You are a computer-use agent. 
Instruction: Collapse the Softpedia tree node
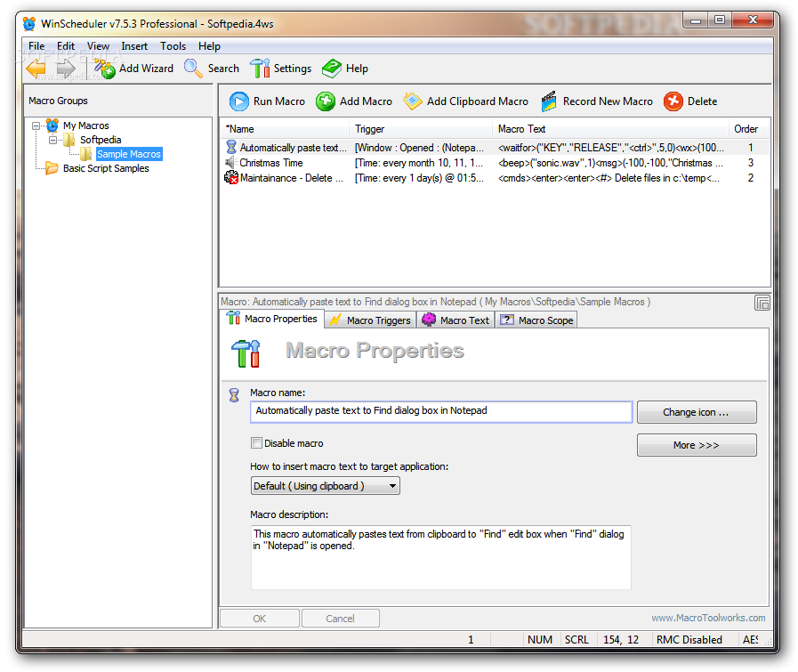click(52, 140)
